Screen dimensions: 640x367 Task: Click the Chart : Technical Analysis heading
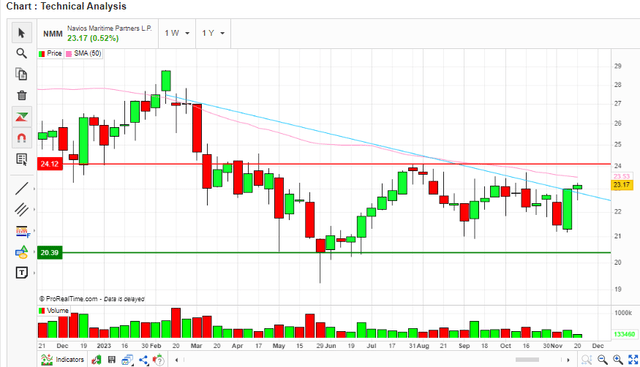click(66, 6)
